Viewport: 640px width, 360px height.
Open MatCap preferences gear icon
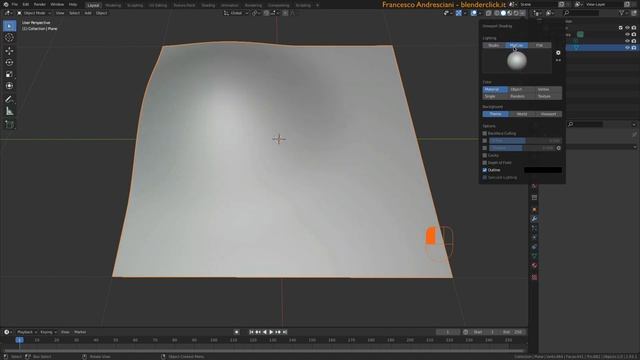pos(558,53)
